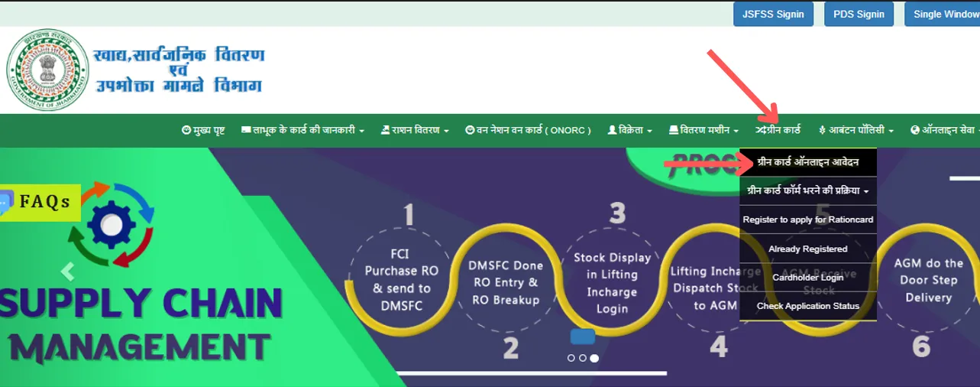Viewport: 980px width, 387px height.
Task: Click the home icon before मुख्य पृष्ठ
Action: pos(186,130)
